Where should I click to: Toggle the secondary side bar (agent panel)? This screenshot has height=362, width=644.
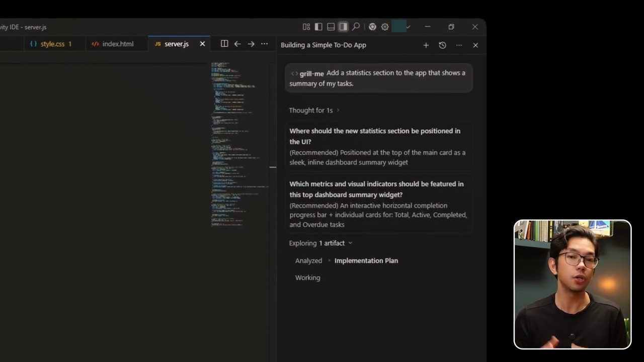(x=343, y=27)
